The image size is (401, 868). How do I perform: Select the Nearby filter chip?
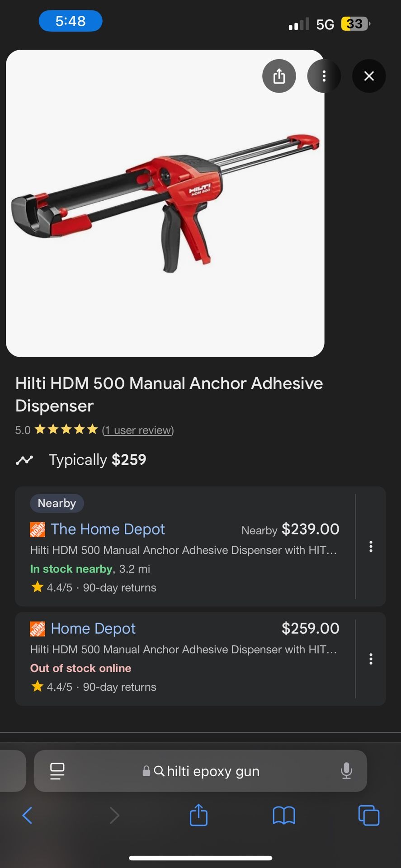click(x=57, y=503)
